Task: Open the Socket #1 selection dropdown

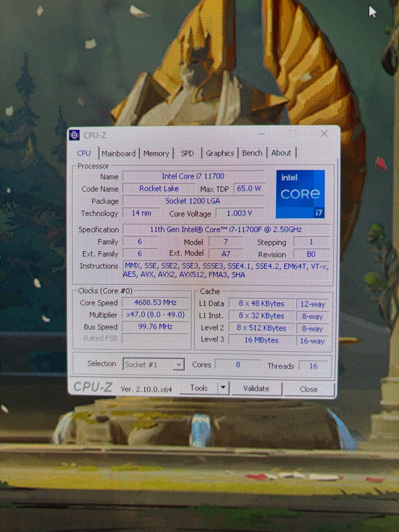Action: (153, 365)
